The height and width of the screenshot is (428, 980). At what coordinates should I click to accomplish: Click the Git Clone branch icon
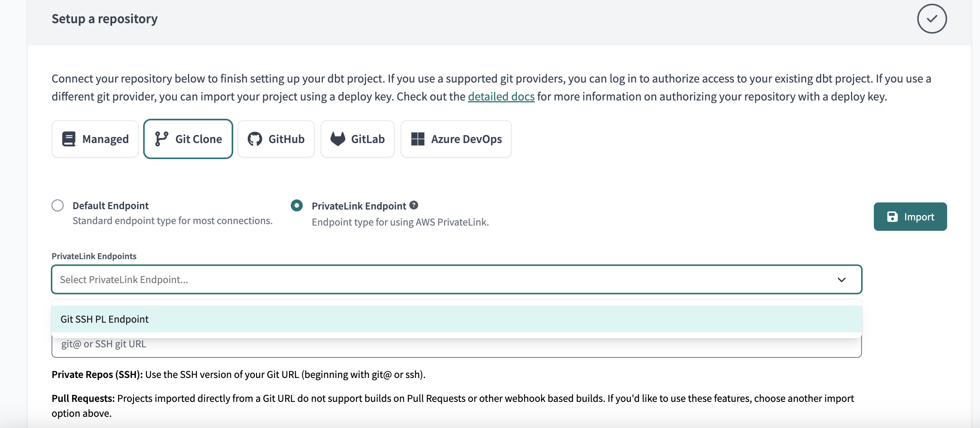tap(161, 139)
